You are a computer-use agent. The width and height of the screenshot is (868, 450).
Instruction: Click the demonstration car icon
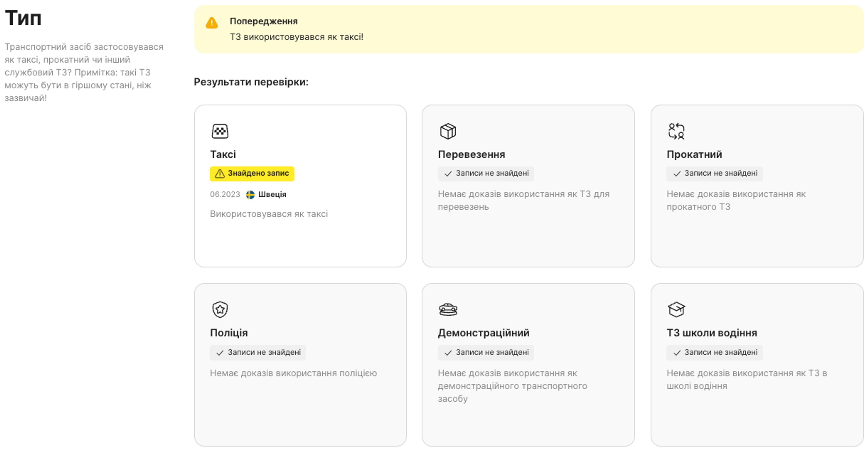448,309
